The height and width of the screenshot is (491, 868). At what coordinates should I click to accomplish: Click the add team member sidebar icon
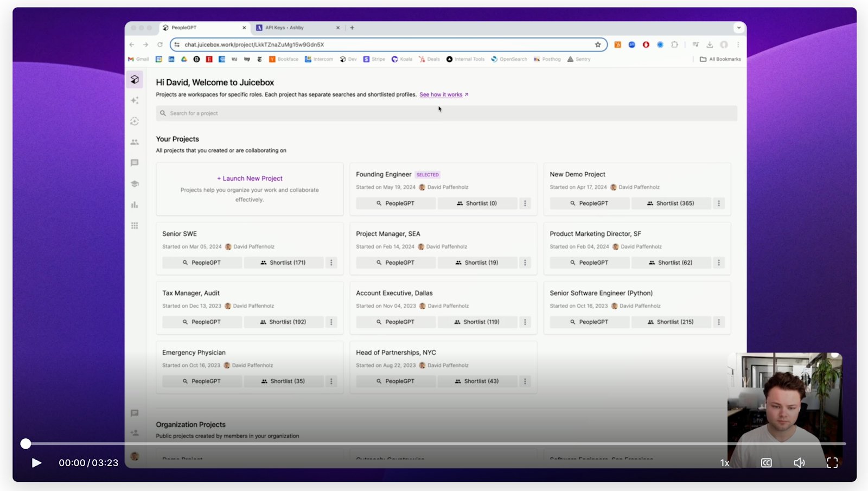click(135, 433)
